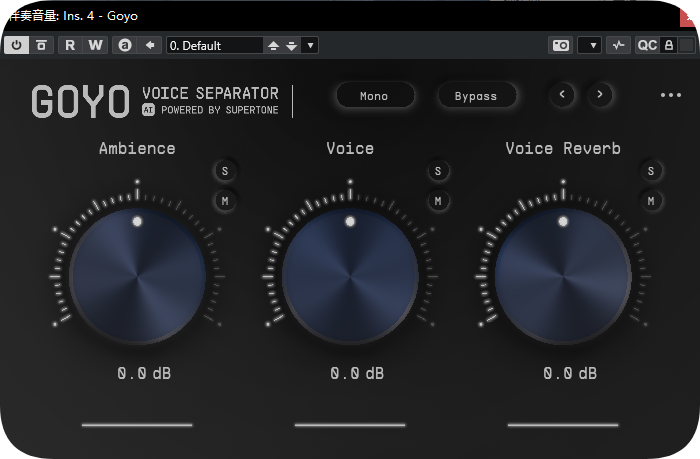Image resolution: width=700 pixels, height=459 pixels.
Task: Enable Read automation (R) button
Action: (70, 45)
